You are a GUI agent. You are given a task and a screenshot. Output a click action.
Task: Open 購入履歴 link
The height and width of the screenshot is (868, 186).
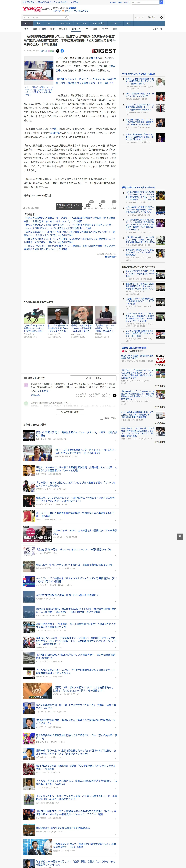pos(152,18)
